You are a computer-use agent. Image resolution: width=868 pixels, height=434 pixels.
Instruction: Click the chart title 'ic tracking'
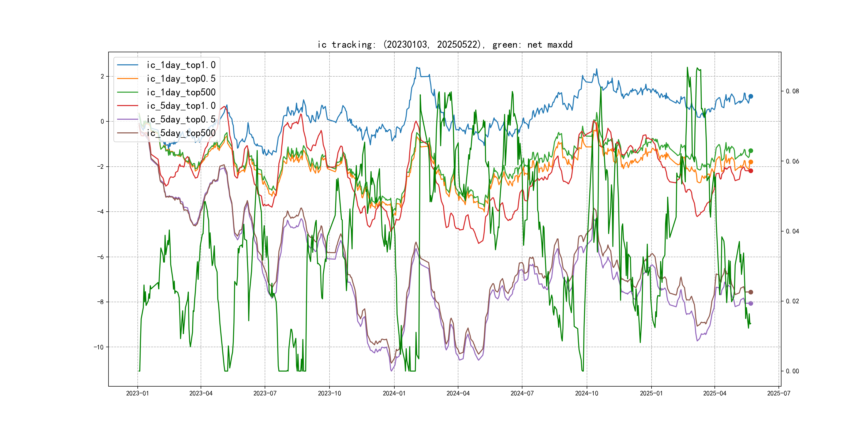[445, 45]
